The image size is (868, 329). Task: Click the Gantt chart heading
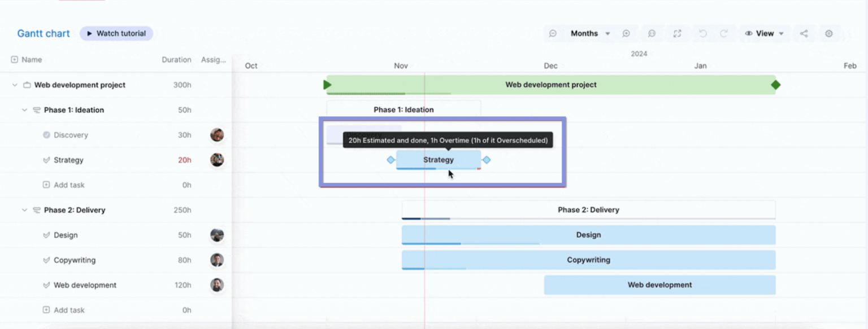(x=43, y=33)
